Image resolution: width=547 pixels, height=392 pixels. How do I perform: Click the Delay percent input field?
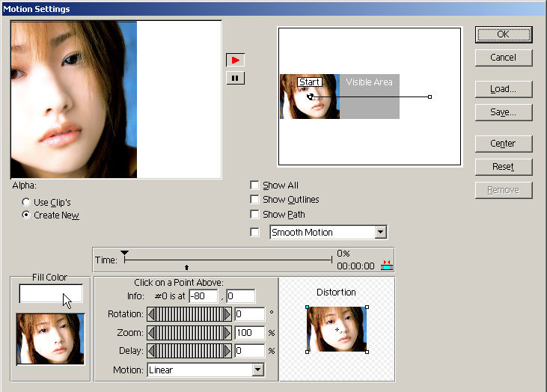click(x=250, y=351)
